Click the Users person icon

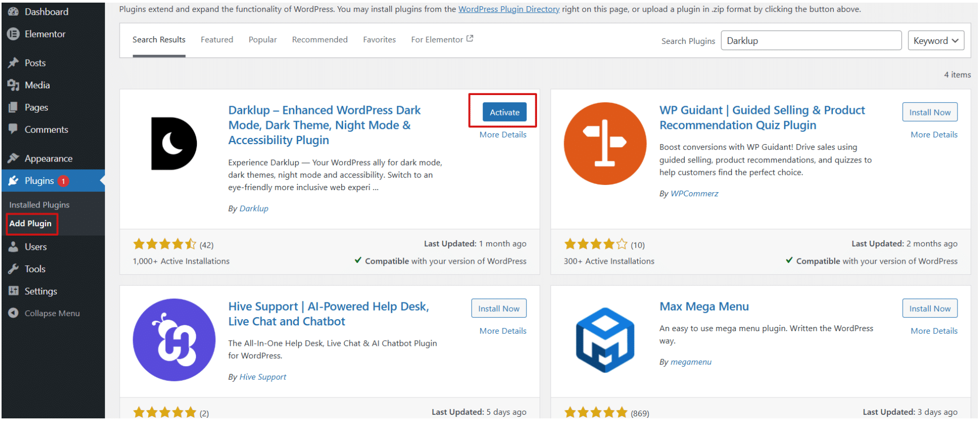pos(14,247)
